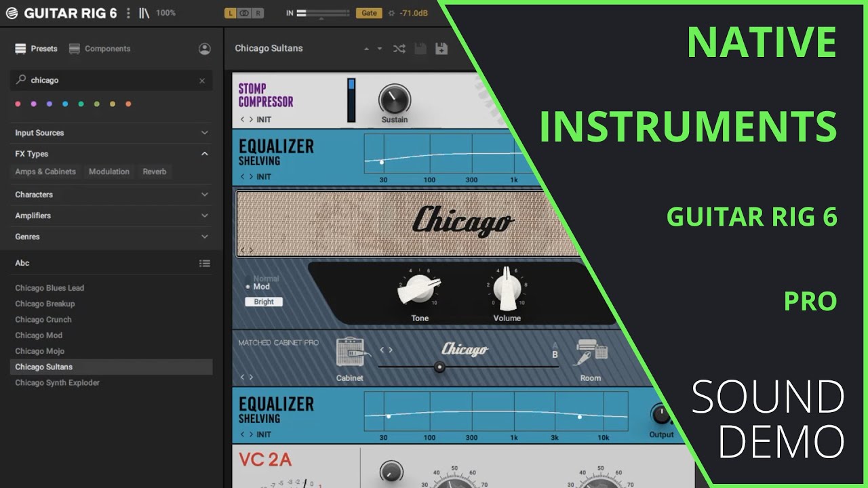Click the shuffle random preset icon

click(399, 49)
